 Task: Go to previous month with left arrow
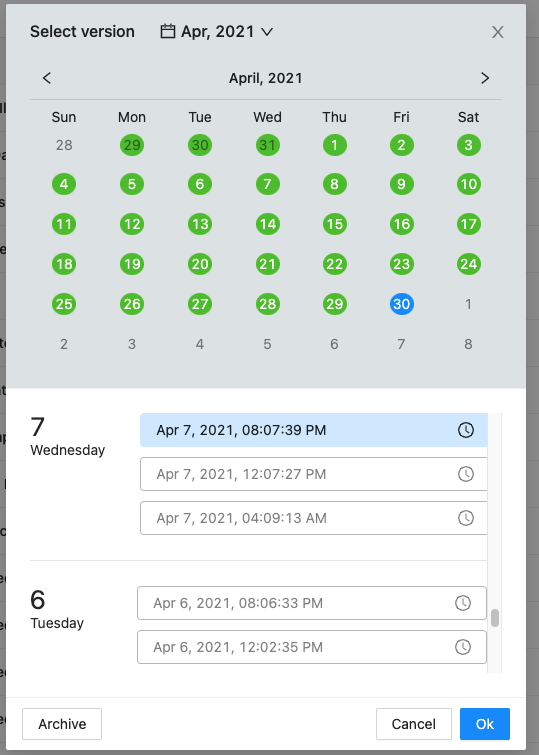click(x=47, y=78)
